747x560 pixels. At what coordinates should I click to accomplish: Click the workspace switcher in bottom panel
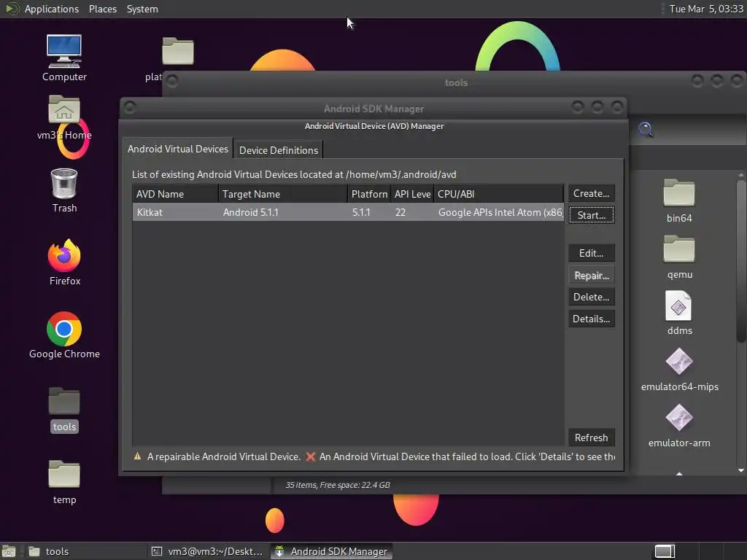pos(665,551)
